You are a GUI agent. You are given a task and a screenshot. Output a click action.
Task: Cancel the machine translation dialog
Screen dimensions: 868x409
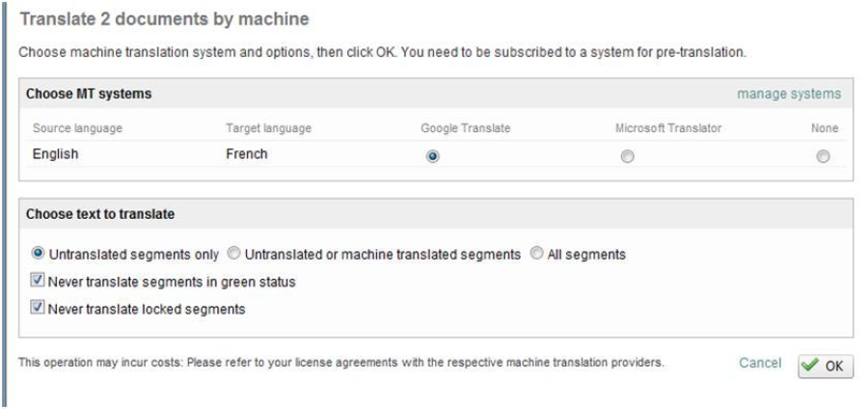[x=759, y=363]
